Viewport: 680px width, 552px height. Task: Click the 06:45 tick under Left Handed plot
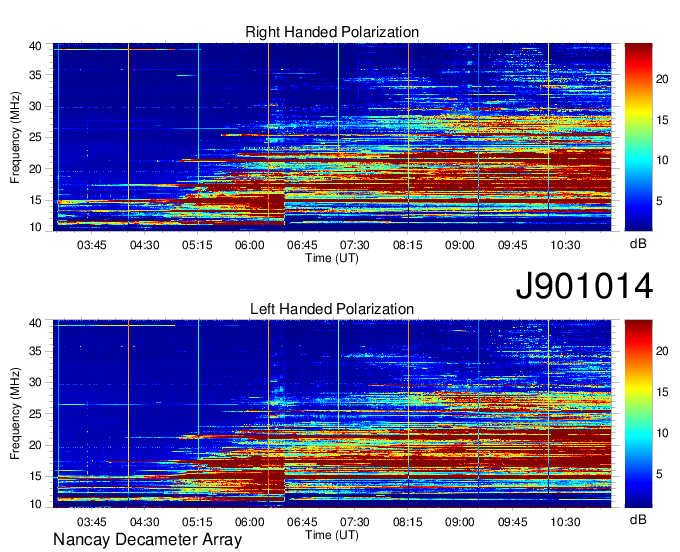tap(302, 522)
